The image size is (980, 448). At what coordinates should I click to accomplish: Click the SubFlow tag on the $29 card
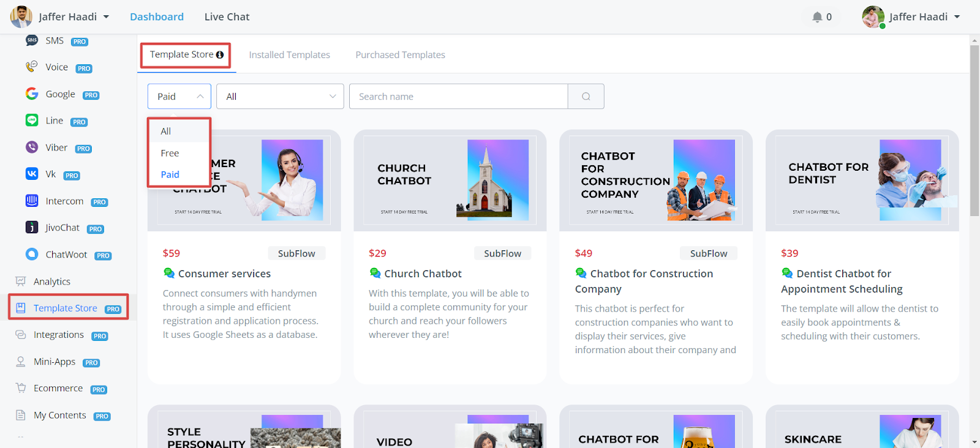[503, 253]
